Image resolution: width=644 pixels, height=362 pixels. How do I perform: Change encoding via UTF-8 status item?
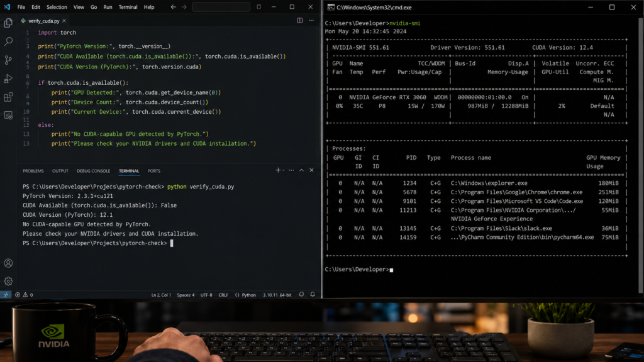[x=206, y=295]
